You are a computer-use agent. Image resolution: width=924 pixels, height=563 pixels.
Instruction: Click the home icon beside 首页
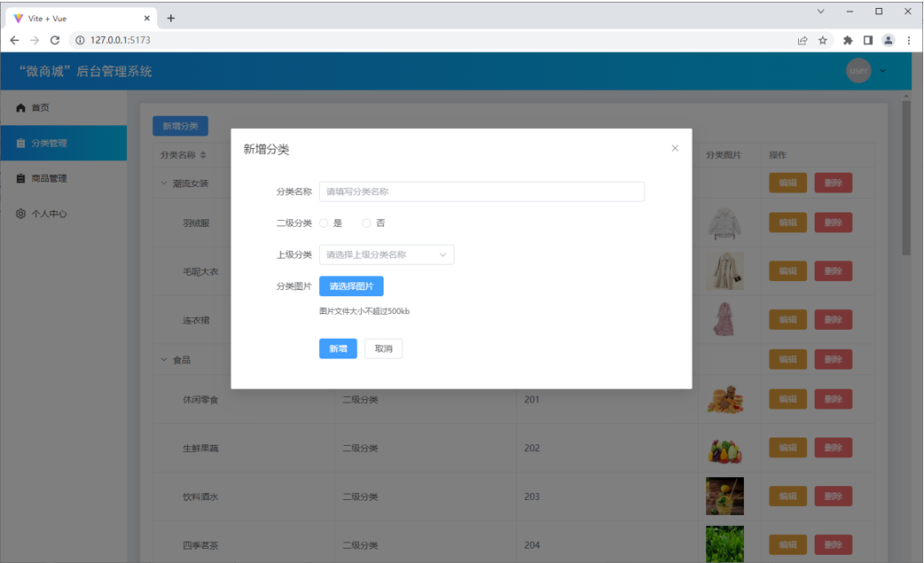[20, 108]
